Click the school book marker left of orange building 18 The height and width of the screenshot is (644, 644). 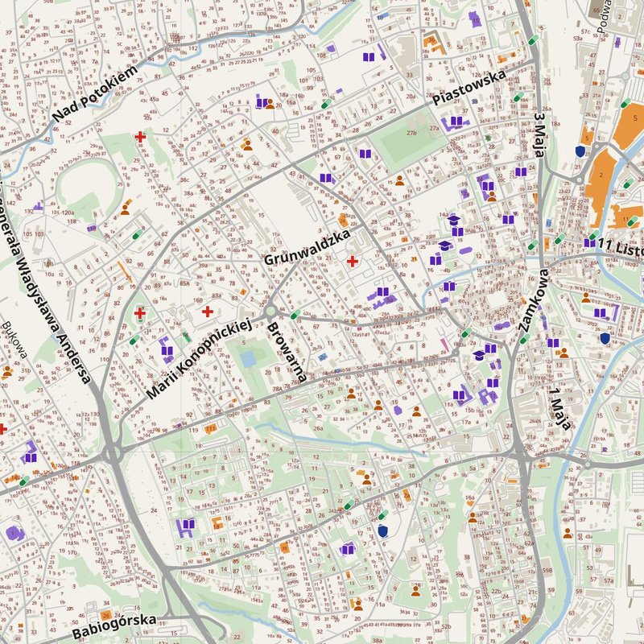(188, 525)
